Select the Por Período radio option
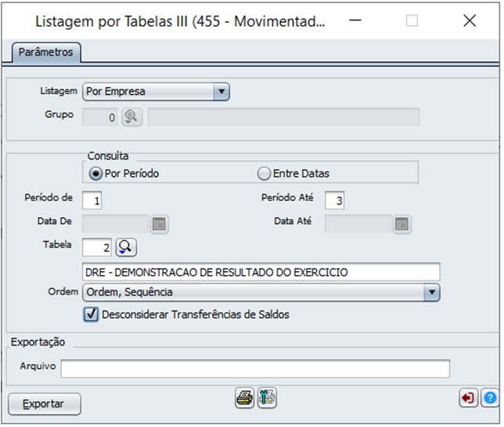 pos(96,173)
